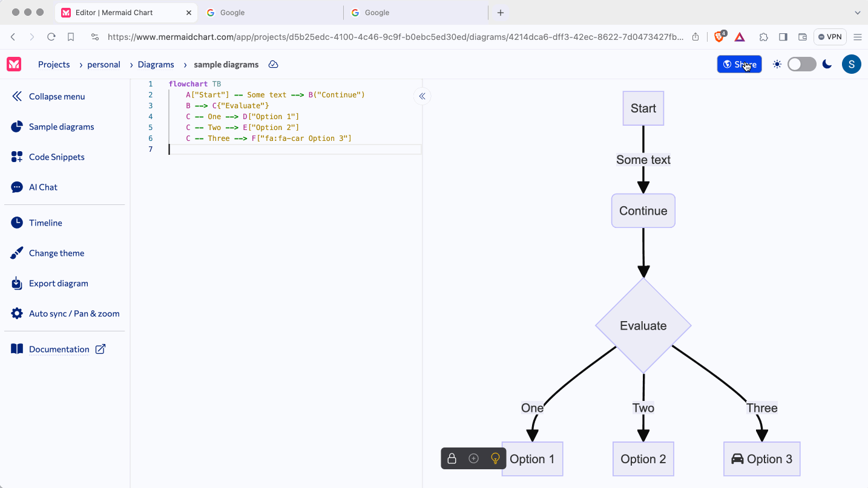Open Sample diagrams in sidebar
Screen dimensions: 868x488
coord(53,126)
